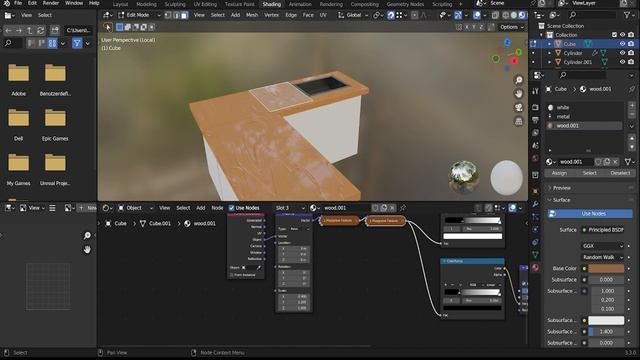The width and height of the screenshot is (640, 360).
Task: Open the Edit Mode dropdown
Action: [x=139, y=15]
